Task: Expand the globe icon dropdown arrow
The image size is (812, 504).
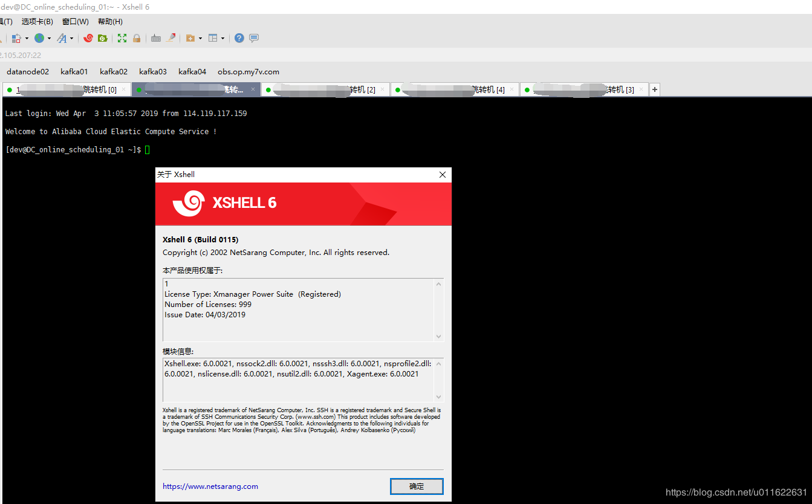Action: (x=48, y=38)
